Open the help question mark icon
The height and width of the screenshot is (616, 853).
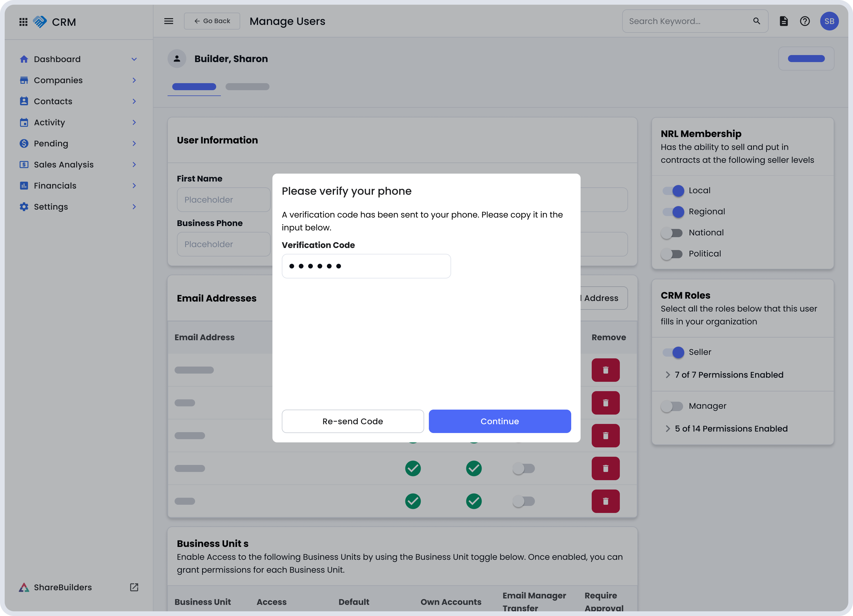click(x=805, y=21)
